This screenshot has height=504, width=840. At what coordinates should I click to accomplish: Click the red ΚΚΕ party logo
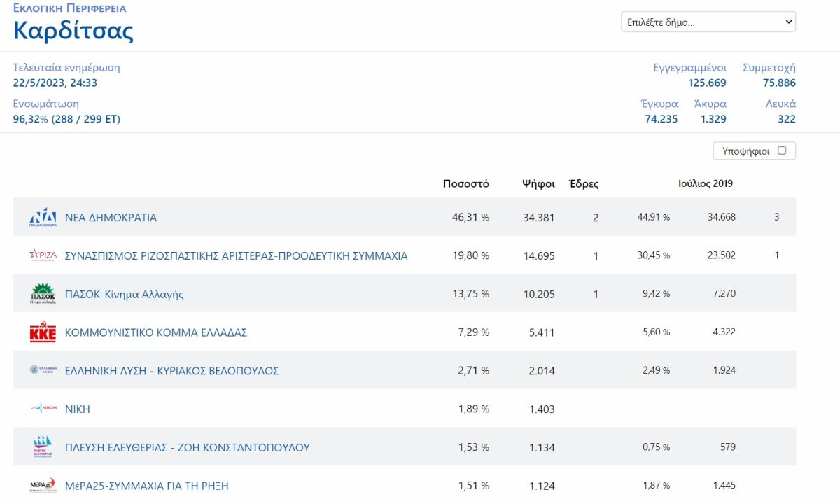click(x=43, y=332)
